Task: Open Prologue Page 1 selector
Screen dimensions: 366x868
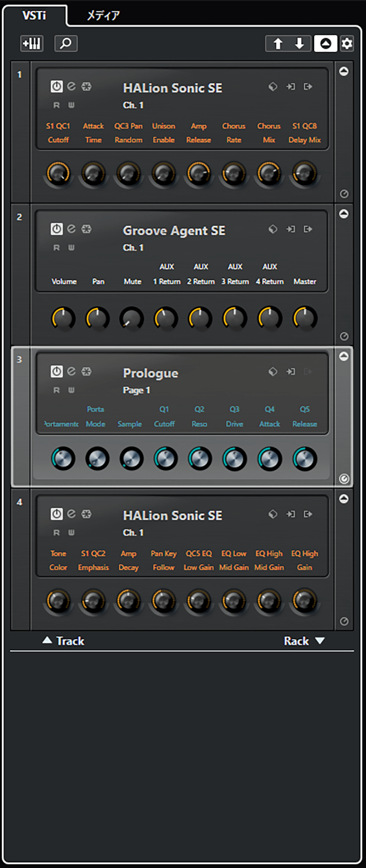Action: tap(137, 390)
